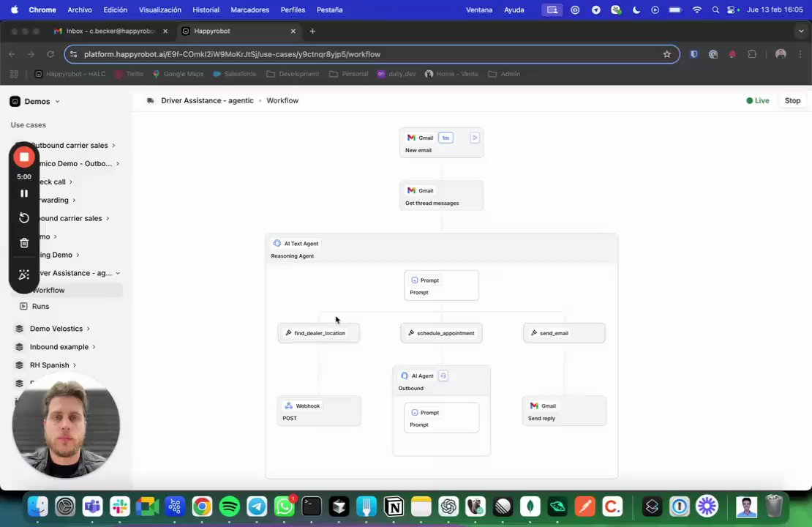Viewport: 812px width, 527px height.
Task: Open the Runs item in sidebar
Action: point(40,306)
